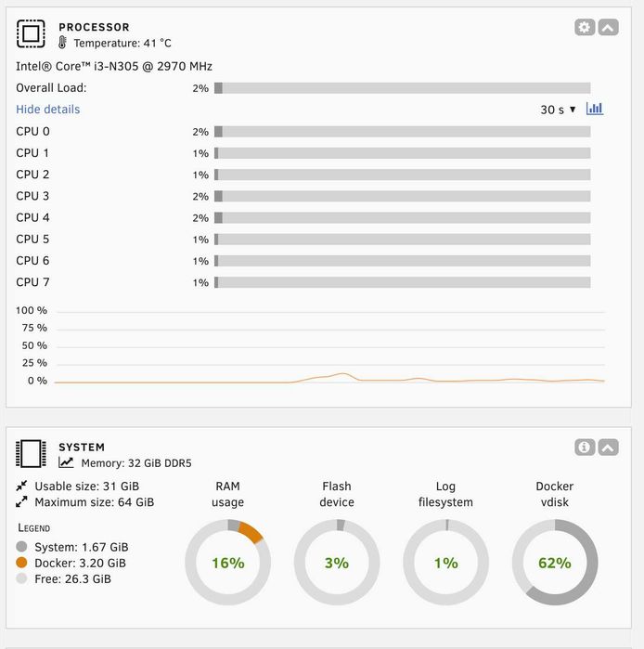Open the 30 s interval dropdown
Screen dimensions: 644x649
[x=559, y=110]
